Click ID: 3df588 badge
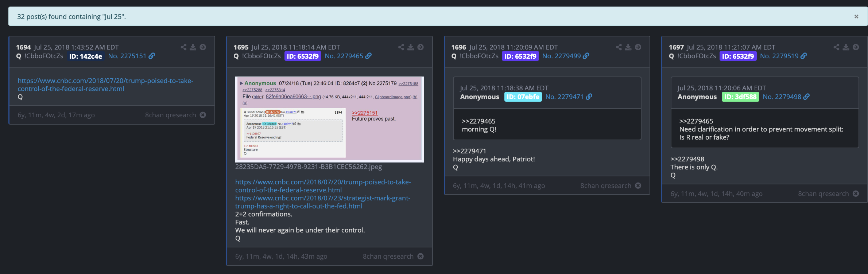Image resolution: width=868 pixels, height=274 pixels. pos(740,97)
